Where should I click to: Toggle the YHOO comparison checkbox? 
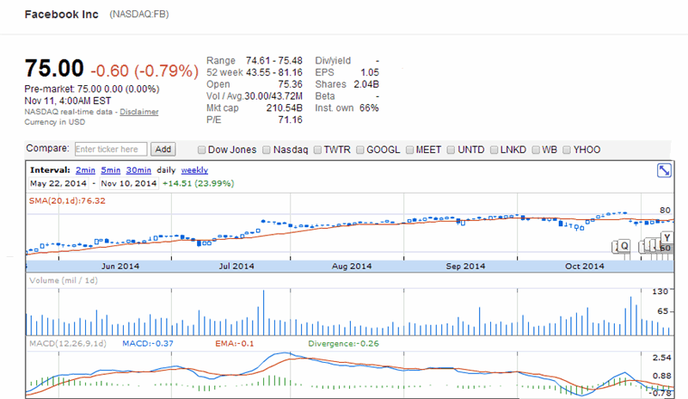(566, 150)
